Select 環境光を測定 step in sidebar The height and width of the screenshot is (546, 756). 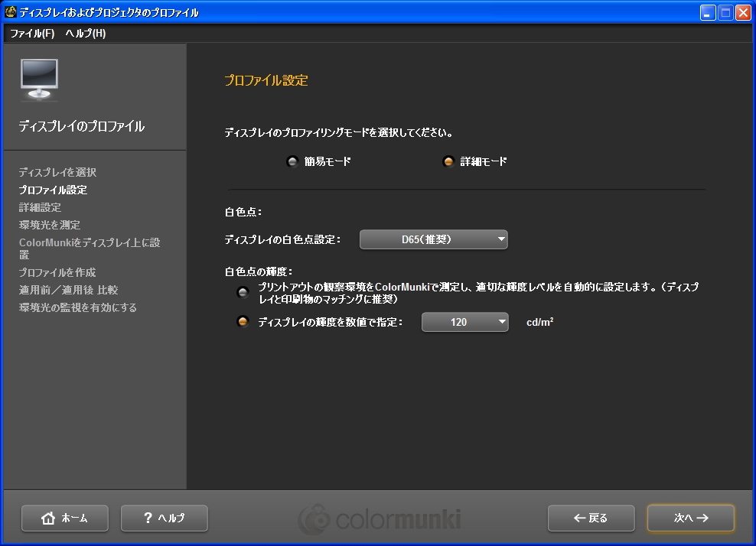point(50,225)
